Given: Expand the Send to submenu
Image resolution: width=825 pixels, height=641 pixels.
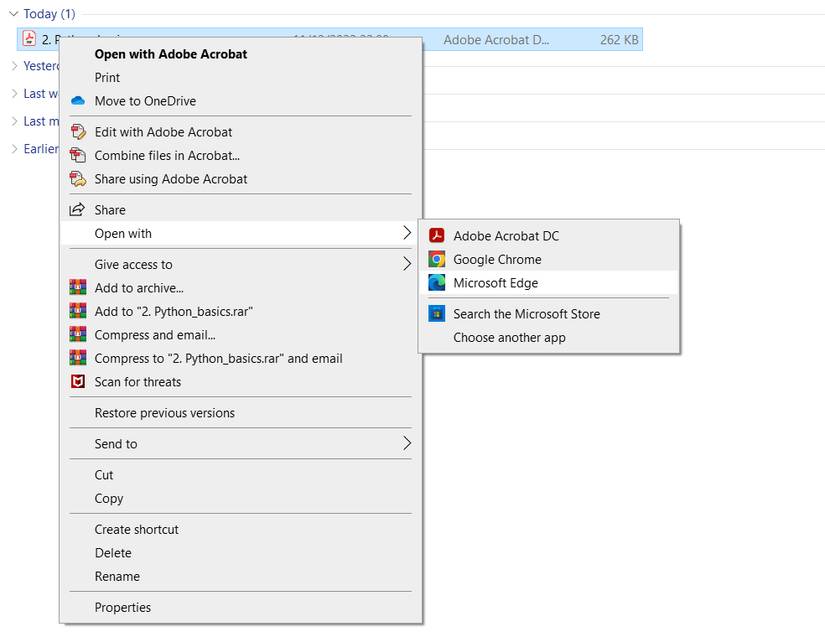Looking at the screenshot, I should coord(240,443).
